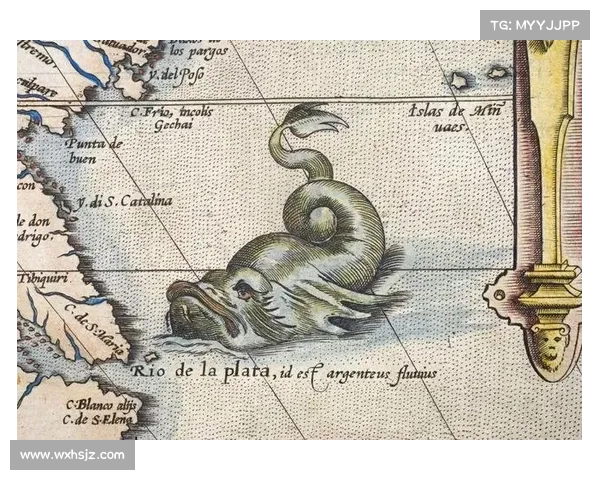This screenshot has height=480, width=600.
Task: Click the left small island near top right
Action: (461, 80)
